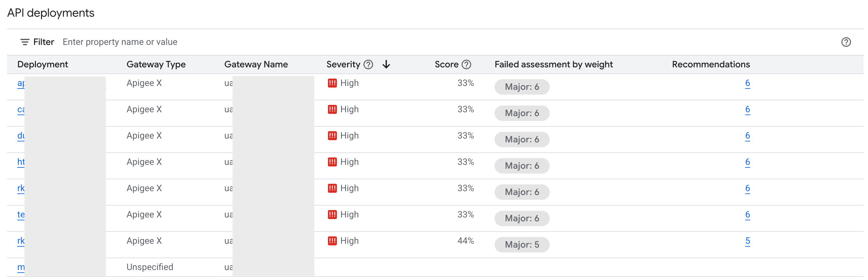Open the Recommendations link showing 5

tap(748, 241)
